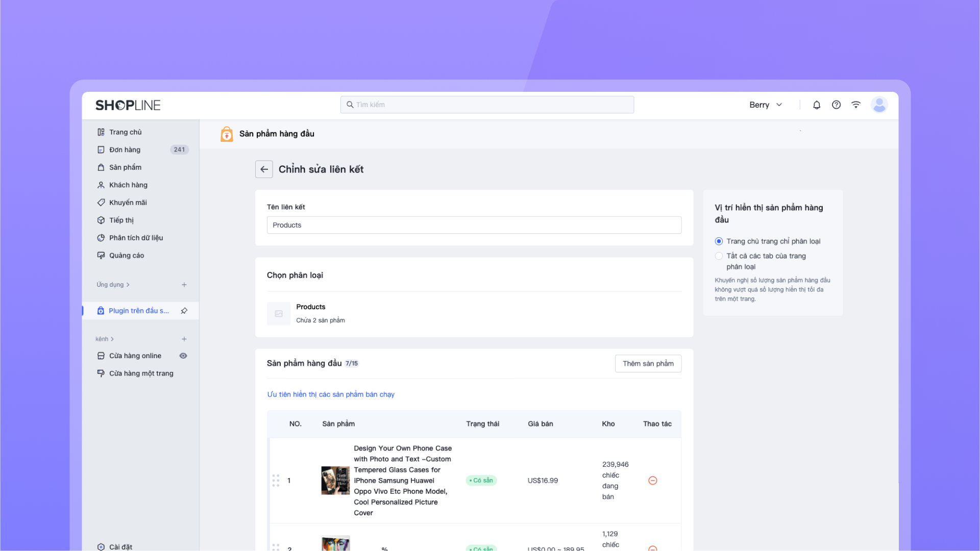Screen dimensions: 980x551
Task: Go to Khuyến mãi menu item
Action: point(128,203)
